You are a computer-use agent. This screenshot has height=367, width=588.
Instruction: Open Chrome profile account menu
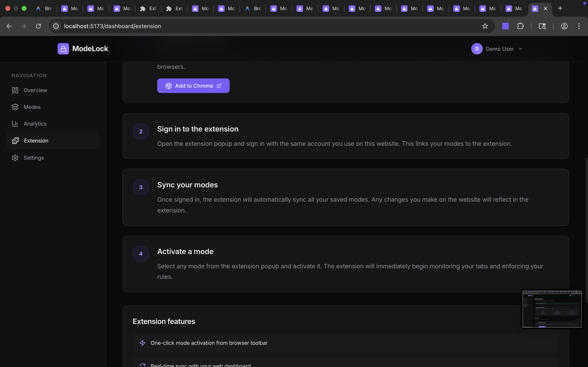tap(564, 26)
